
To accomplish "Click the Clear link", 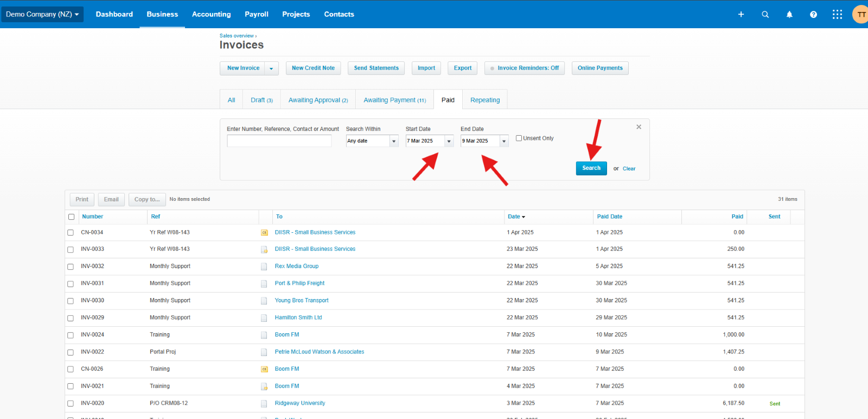I will (x=629, y=169).
